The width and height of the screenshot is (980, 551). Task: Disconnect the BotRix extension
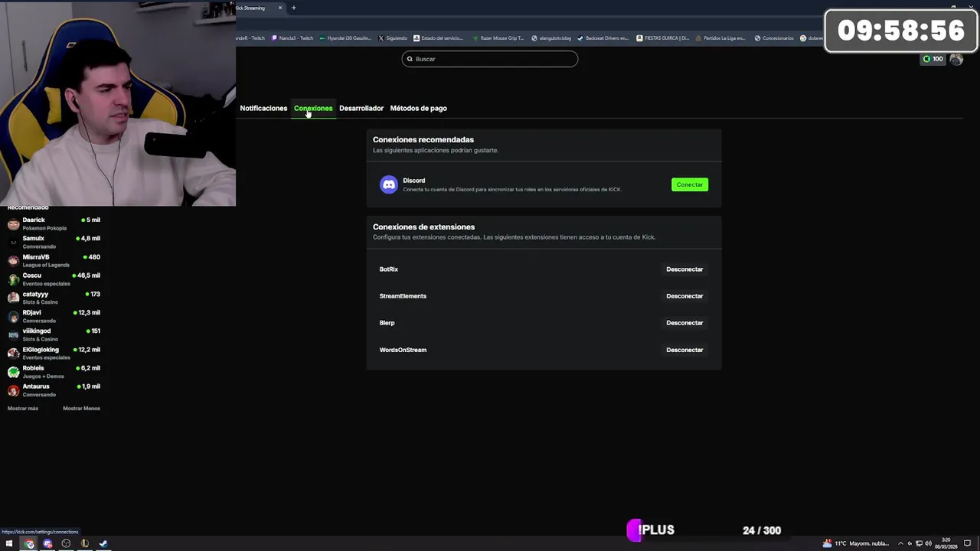[x=684, y=269]
